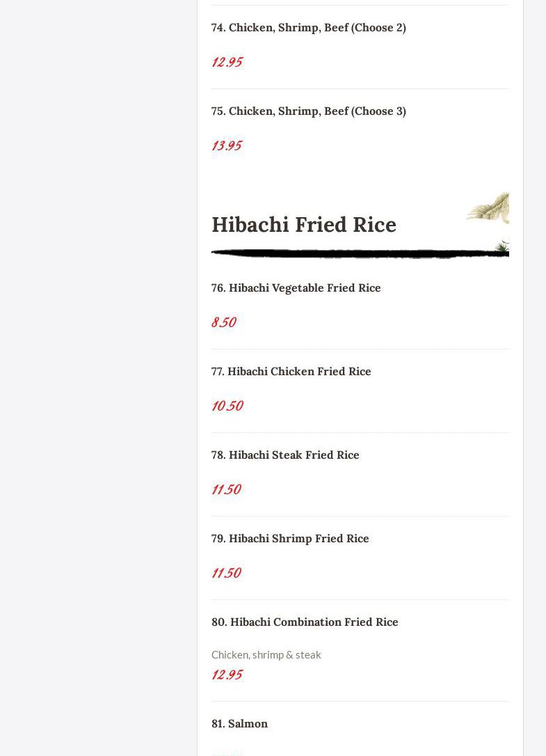Image resolution: width=546 pixels, height=756 pixels.
Task: Open item 81. Salmon
Action: tap(239, 724)
